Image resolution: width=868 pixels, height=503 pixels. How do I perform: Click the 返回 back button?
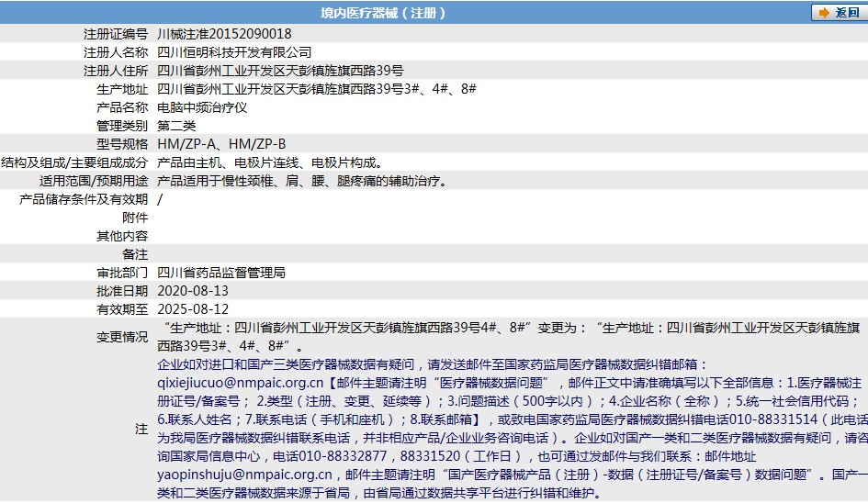[840, 12]
